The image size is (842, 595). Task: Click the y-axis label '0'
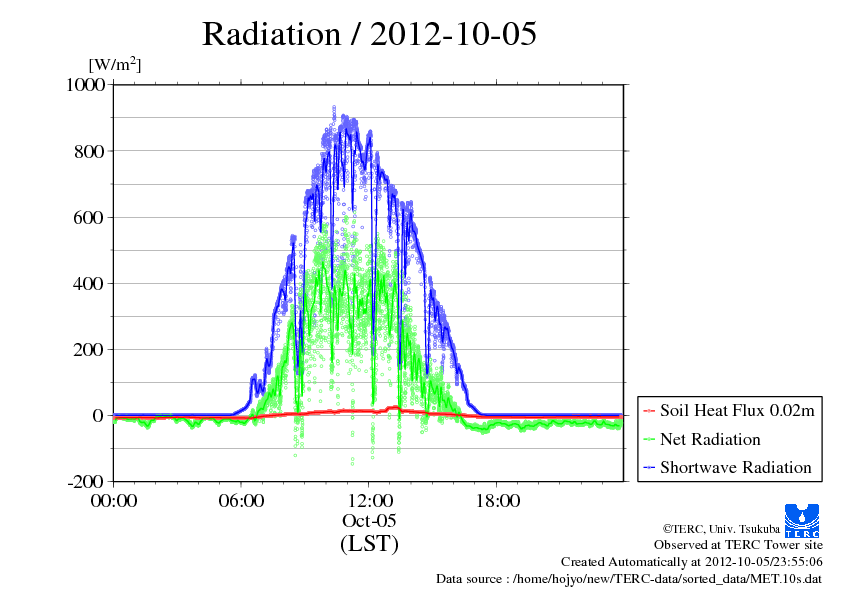(x=98, y=416)
